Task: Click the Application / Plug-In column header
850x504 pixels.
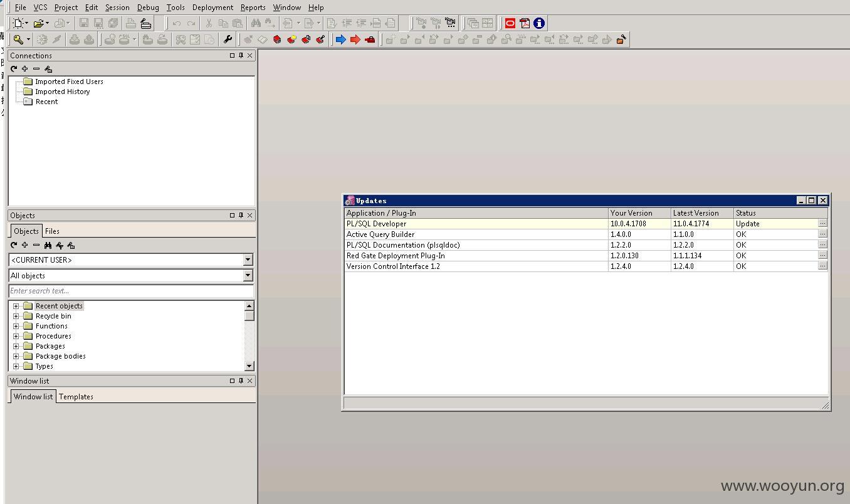Action: [476, 213]
